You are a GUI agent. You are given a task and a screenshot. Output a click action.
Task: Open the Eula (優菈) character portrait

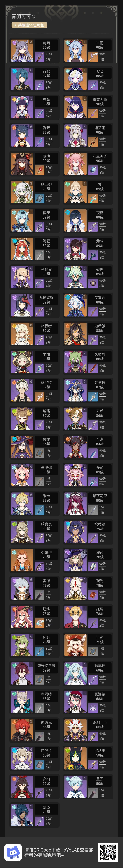(22, 221)
